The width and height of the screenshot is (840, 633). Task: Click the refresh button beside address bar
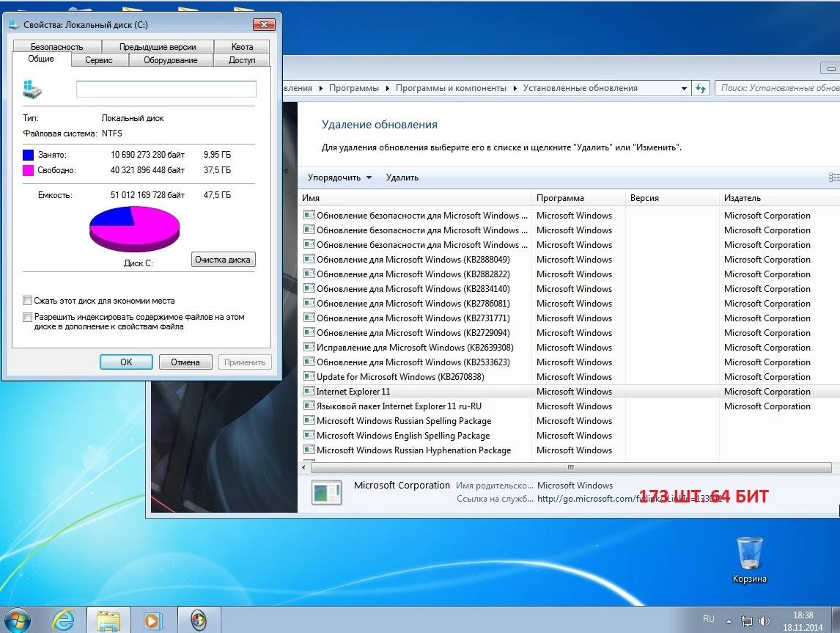tap(701, 89)
